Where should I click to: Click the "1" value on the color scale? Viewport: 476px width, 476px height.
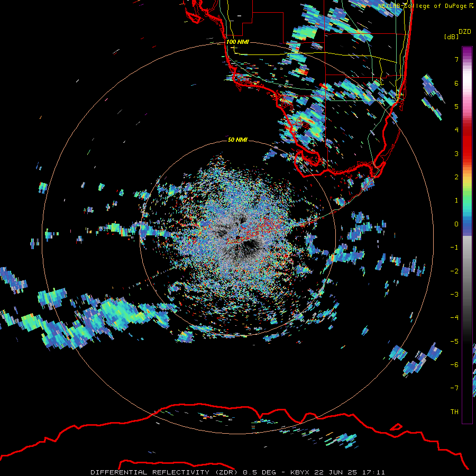(456, 200)
